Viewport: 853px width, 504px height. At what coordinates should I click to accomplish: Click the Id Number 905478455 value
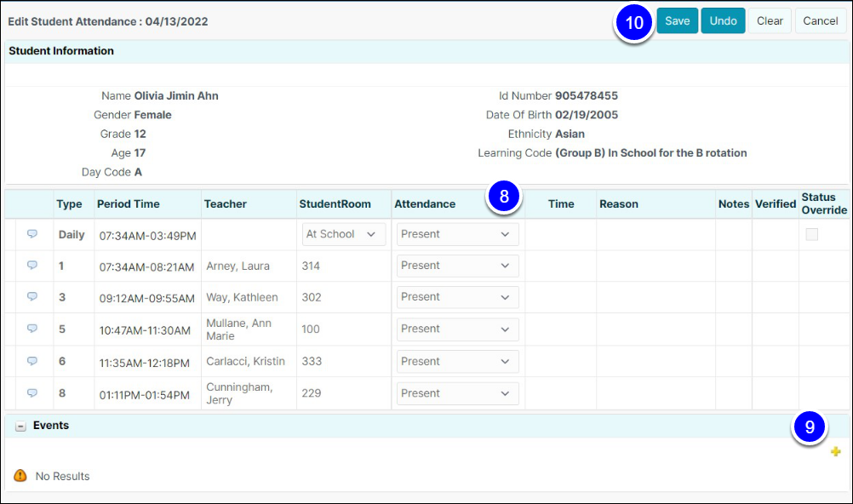tap(587, 96)
